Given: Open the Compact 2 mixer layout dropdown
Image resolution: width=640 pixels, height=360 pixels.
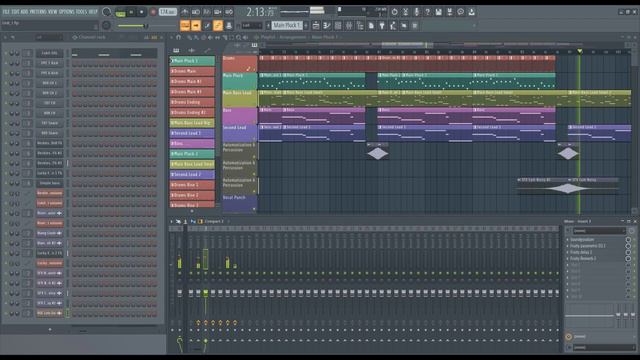Looking at the screenshot, I should 214,221.
